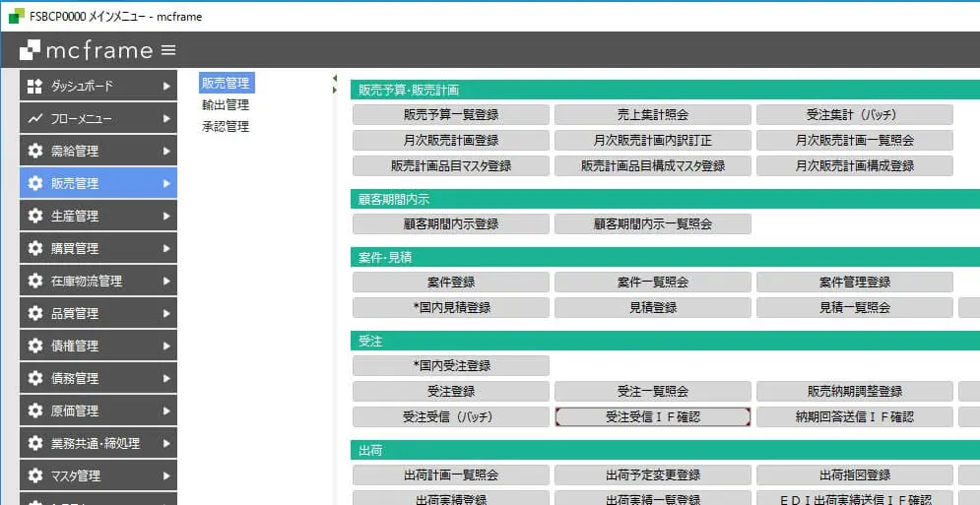
Task: Expand the 購買管理 submenu arrow
Action: [166, 249]
